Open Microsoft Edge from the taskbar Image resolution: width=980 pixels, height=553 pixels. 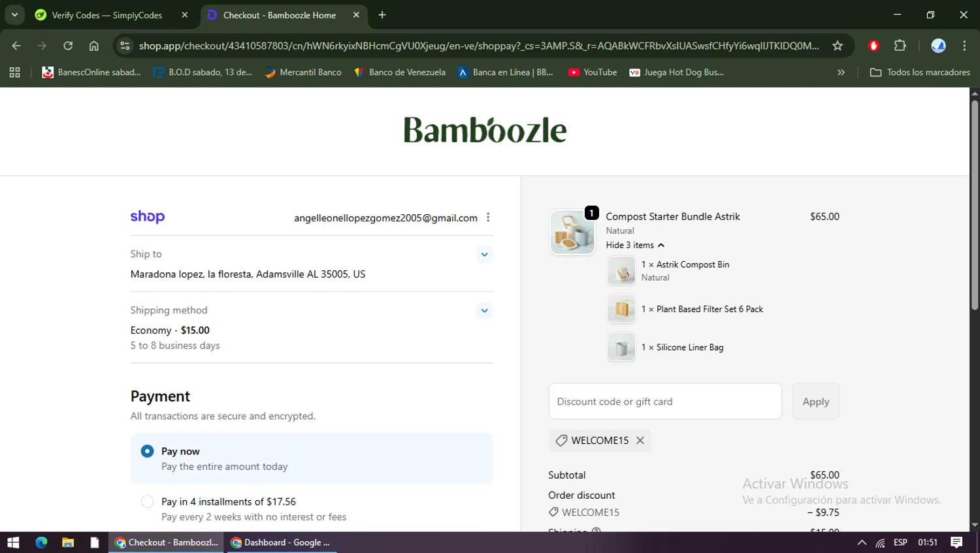[x=41, y=543]
